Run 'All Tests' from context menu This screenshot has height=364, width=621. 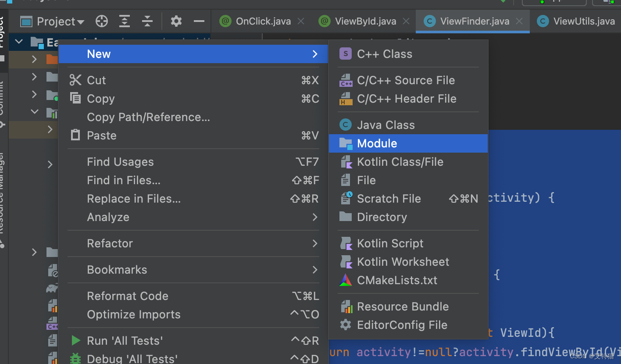125,341
